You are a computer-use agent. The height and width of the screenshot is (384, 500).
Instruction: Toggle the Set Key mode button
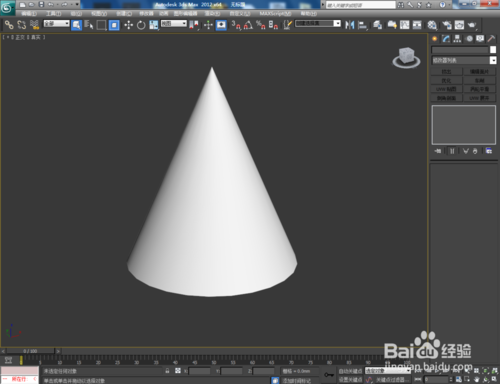pos(350,380)
